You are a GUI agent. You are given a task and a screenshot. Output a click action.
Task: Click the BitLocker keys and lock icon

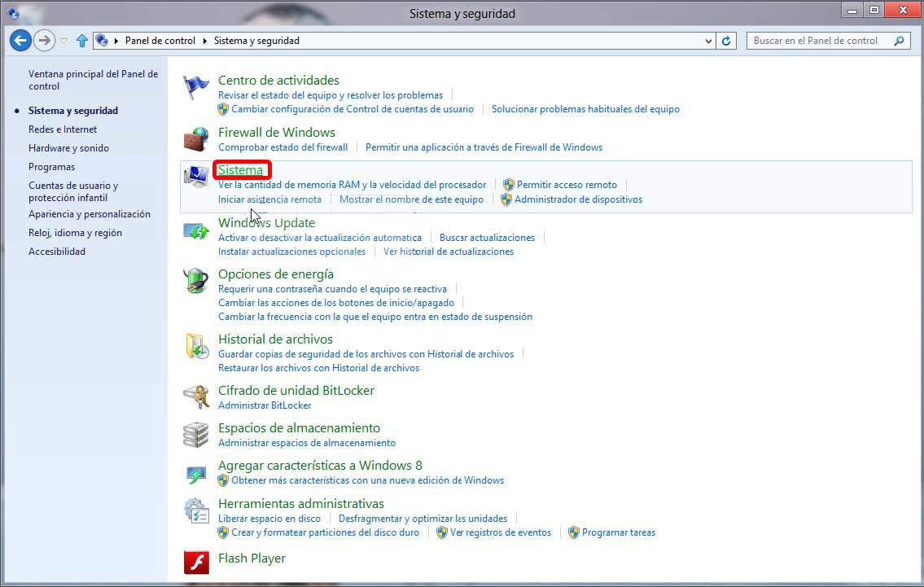(x=196, y=396)
